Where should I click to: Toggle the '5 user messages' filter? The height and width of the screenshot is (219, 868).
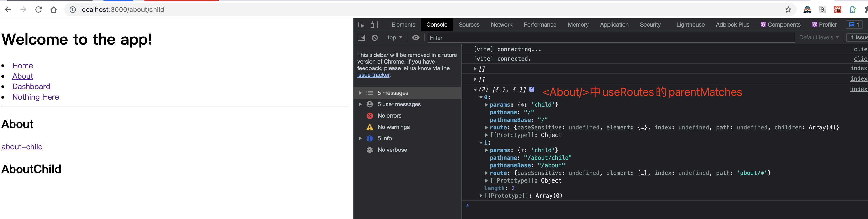point(399,104)
